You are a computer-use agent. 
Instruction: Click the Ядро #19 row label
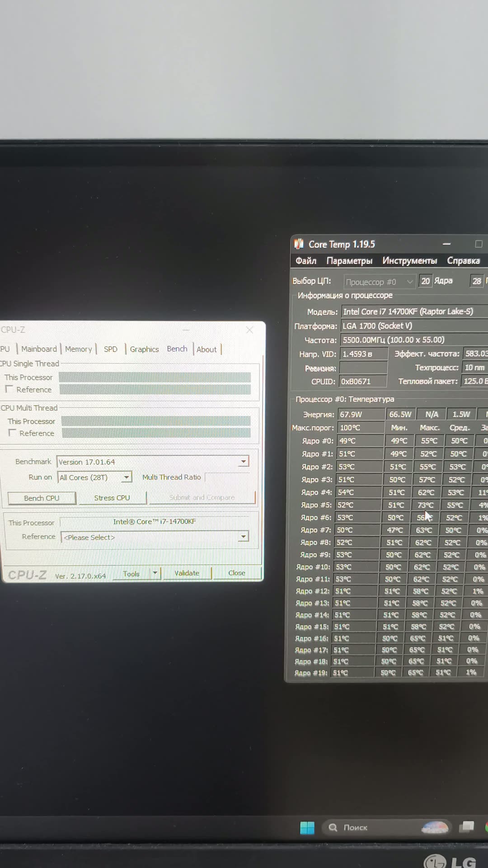pyautogui.click(x=312, y=673)
